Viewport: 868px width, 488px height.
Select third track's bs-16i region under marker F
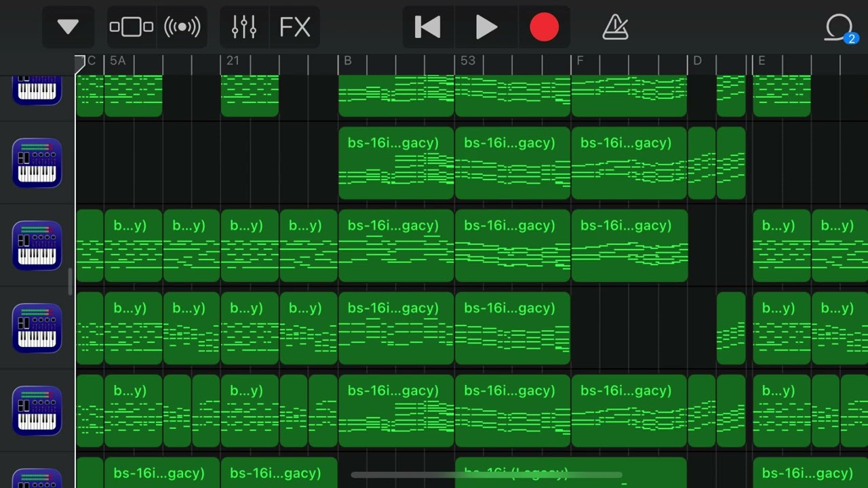coord(629,245)
